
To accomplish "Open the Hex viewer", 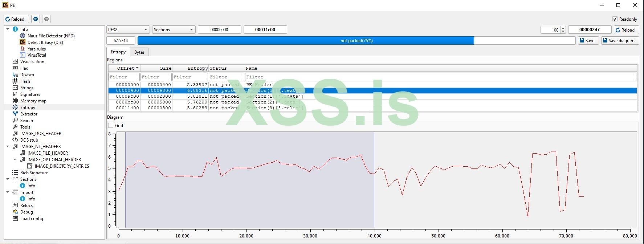I will point(24,68).
